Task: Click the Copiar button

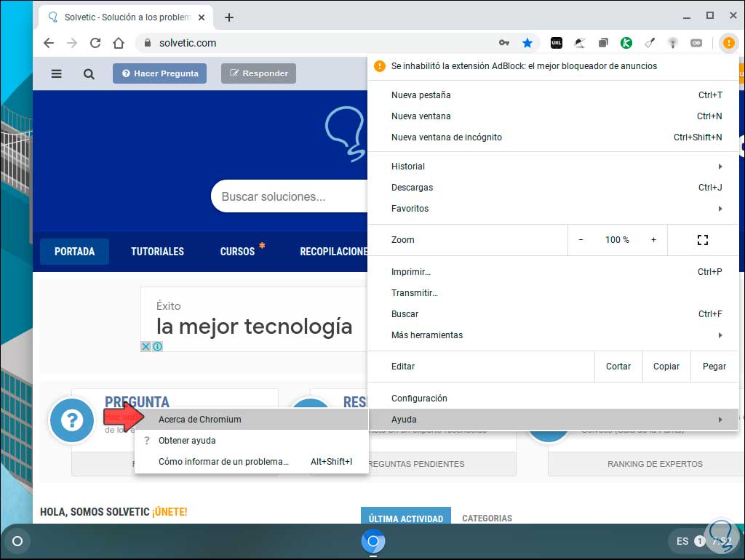Action: (x=666, y=367)
